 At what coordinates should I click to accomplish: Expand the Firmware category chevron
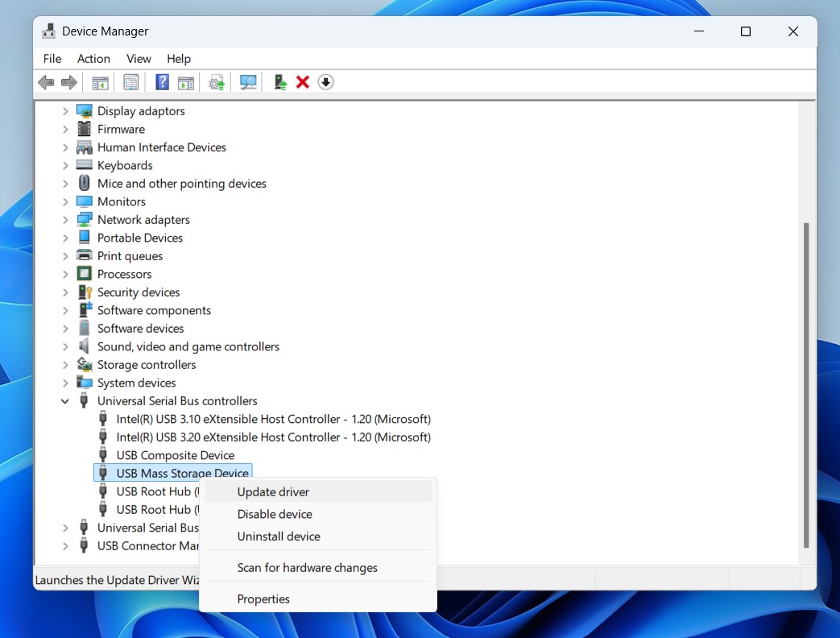pos(64,130)
